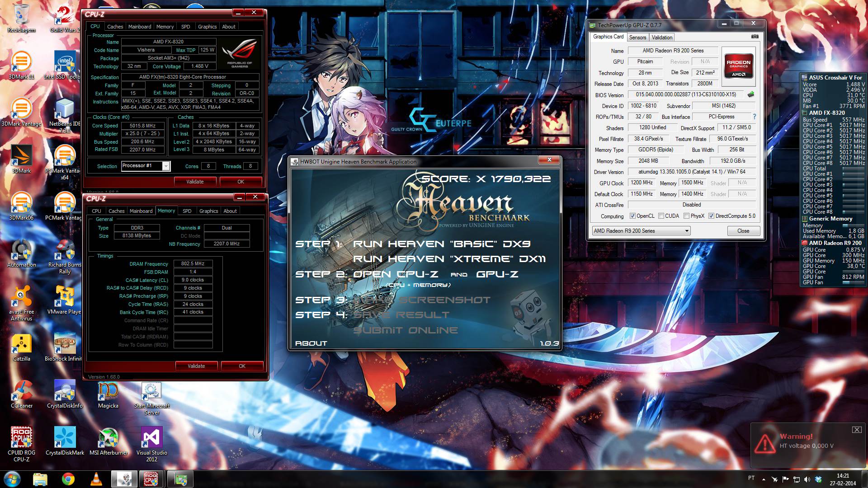The height and width of the screenshot is (488, 868).
Task: Click Run Heaven "Basic" DX9 link
Action: pos(442,244)
